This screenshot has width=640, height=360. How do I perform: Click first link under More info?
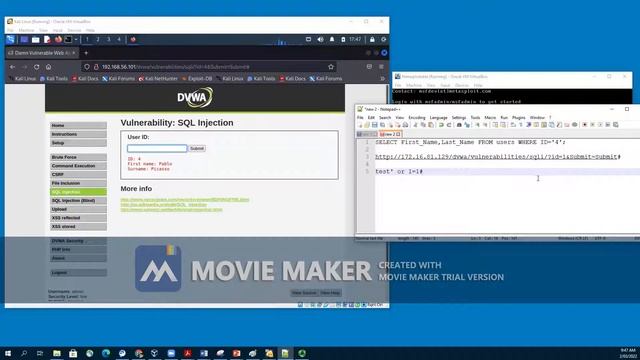pos(185,200)
